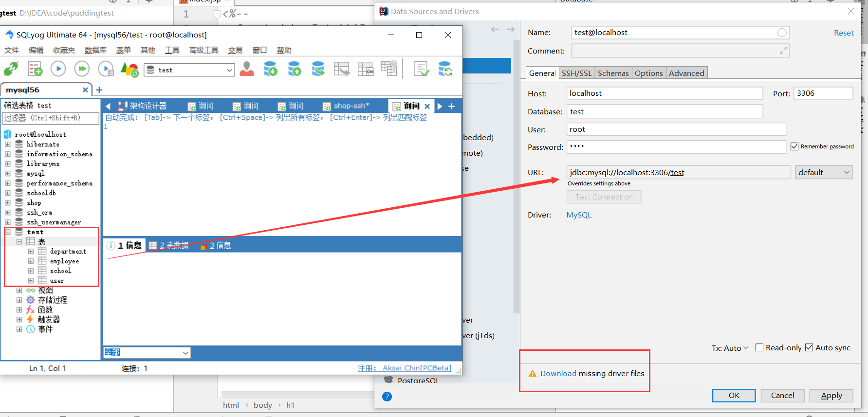This screenshot has width=868, height=417.
Task: Switch to the Schemas tab
Action: (613, 73)
